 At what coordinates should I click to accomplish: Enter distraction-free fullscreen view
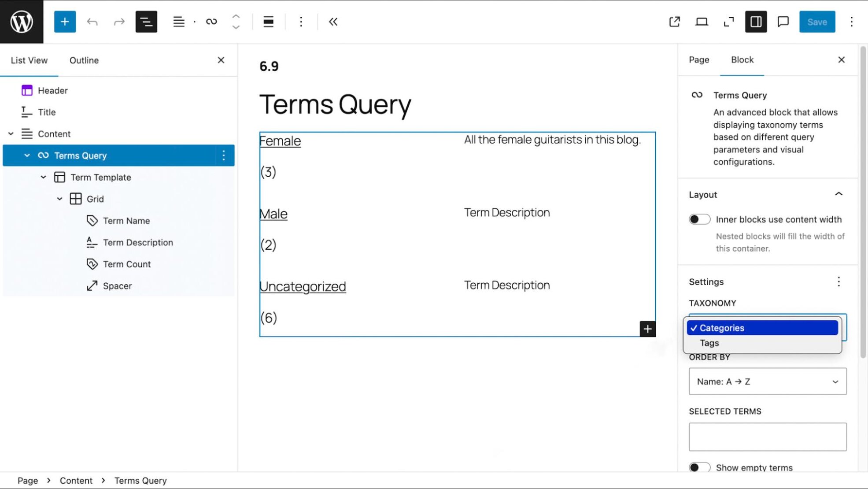(729, 22)
